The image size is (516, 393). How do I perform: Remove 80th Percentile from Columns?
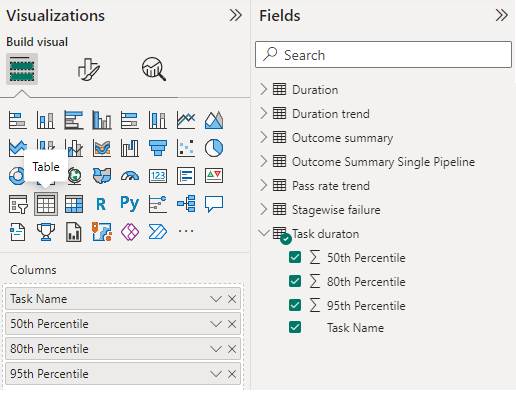point(232,349)
